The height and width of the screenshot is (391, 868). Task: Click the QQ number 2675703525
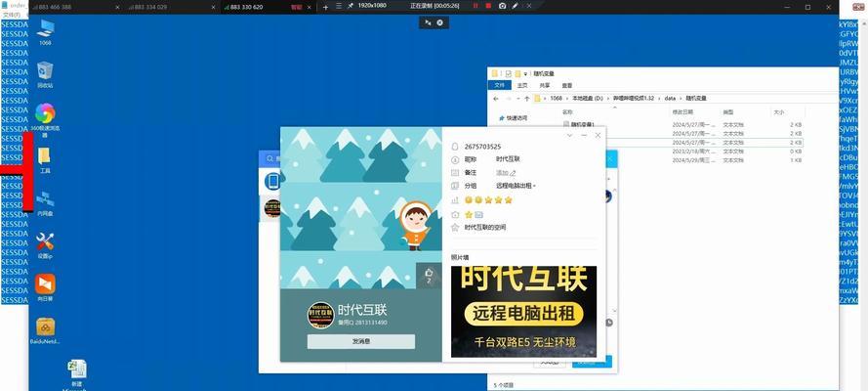[x=482, y=147]
